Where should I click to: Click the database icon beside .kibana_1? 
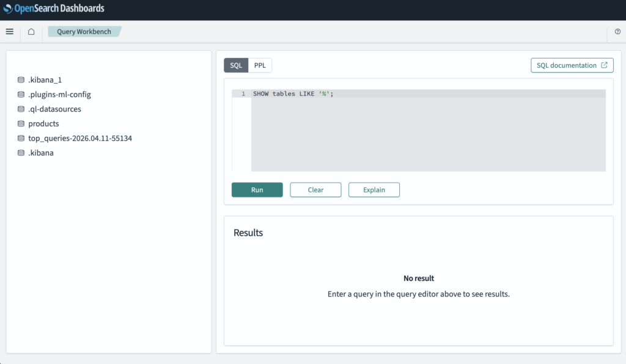point(21,80)
